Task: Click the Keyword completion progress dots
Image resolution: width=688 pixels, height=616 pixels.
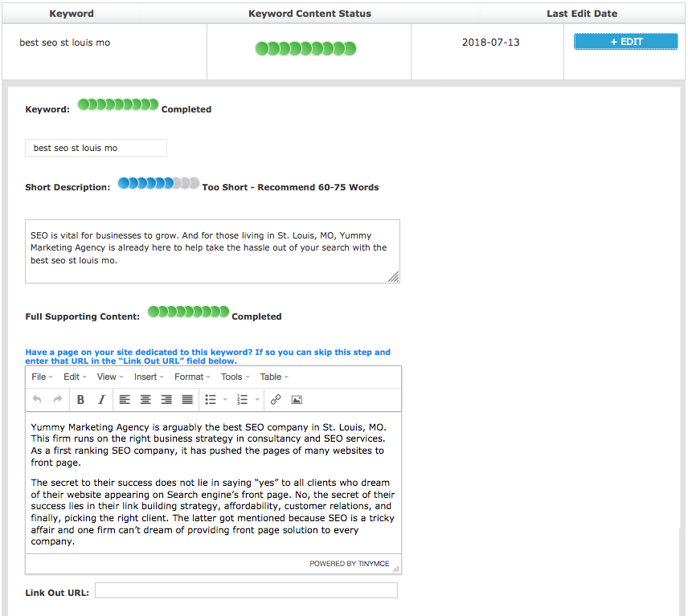Action: tap(118, 104)
